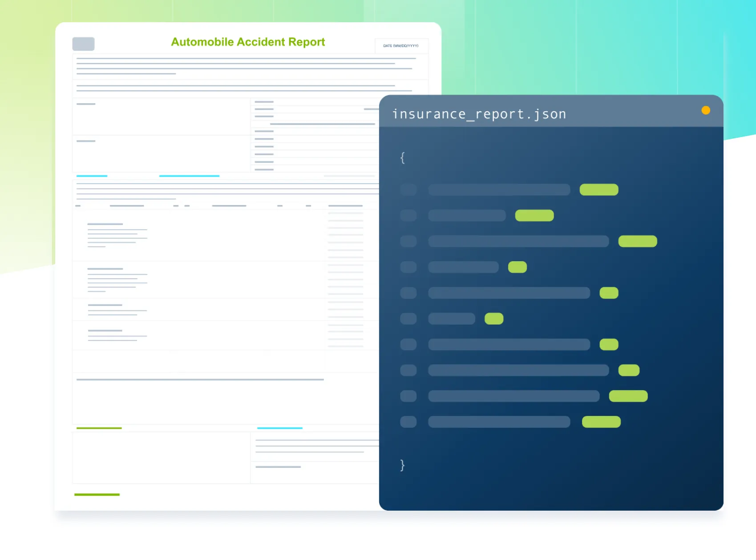Select the last row's small line-number block

point(408,422)
